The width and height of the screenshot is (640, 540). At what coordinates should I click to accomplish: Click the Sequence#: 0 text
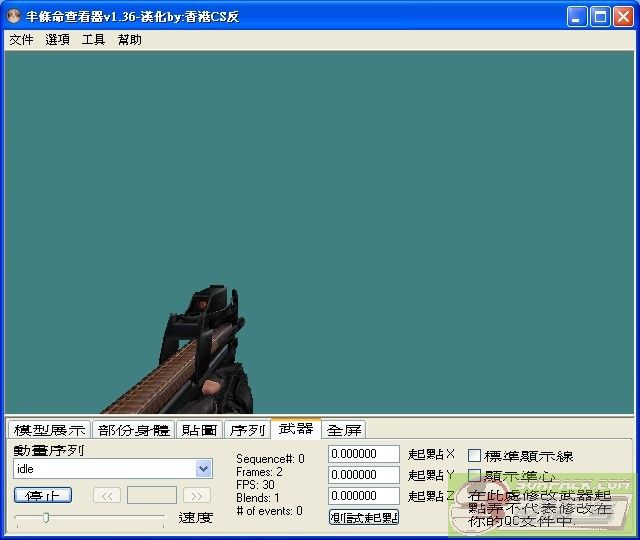pyautogui.click(x=270, y=459)
